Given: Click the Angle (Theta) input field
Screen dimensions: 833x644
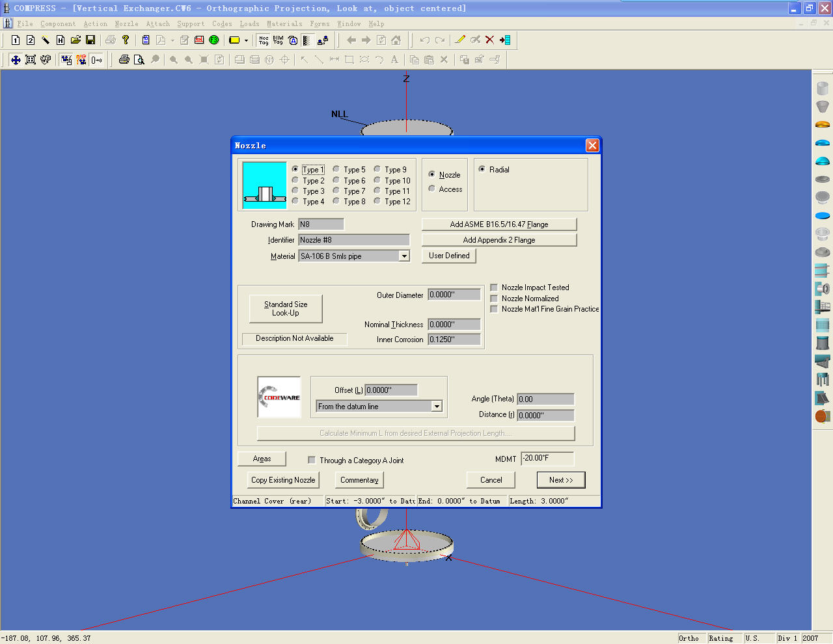Looking at the screenshot, I should pos(545,399).
